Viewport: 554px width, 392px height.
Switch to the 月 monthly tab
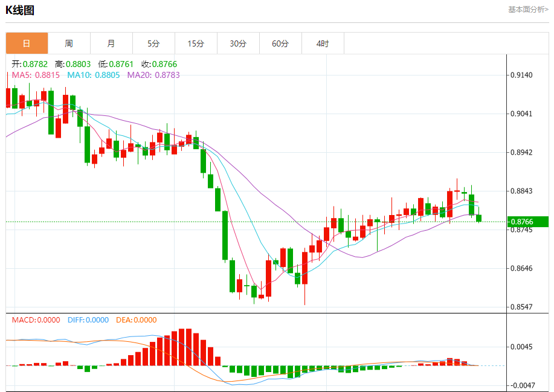click(x=111, y=43)
